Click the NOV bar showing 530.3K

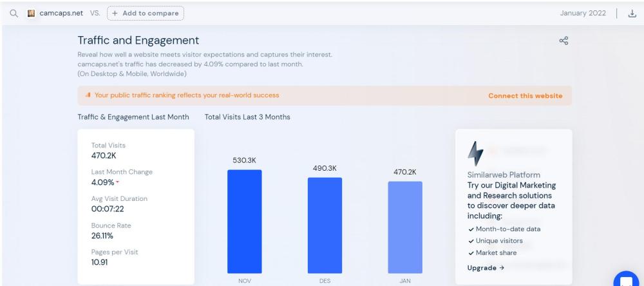244,221
